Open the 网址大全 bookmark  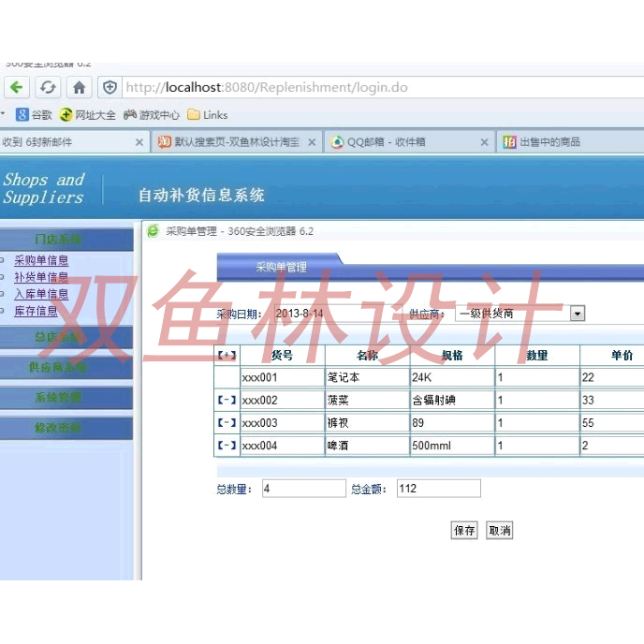(87, 114)
